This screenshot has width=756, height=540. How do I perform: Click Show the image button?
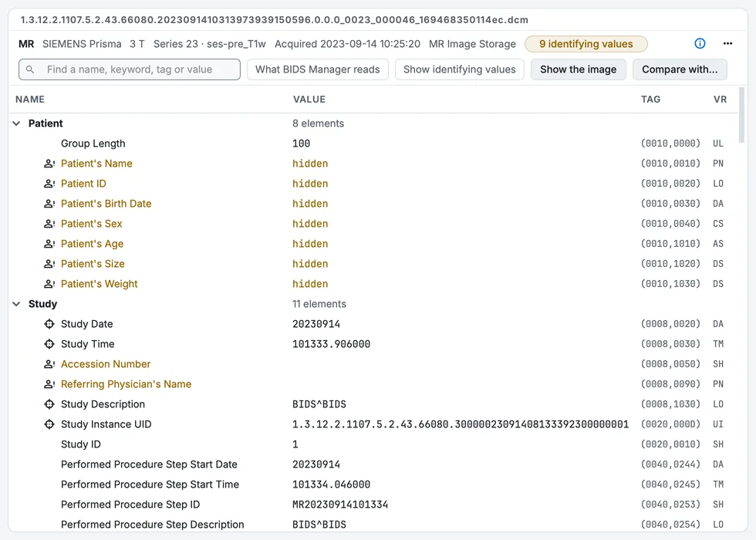[578, 69]
